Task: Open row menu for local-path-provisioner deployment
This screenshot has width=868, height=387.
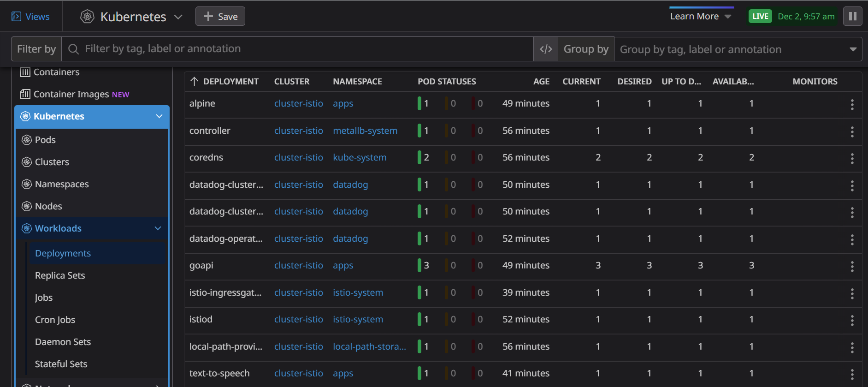Action: (852, 348)
